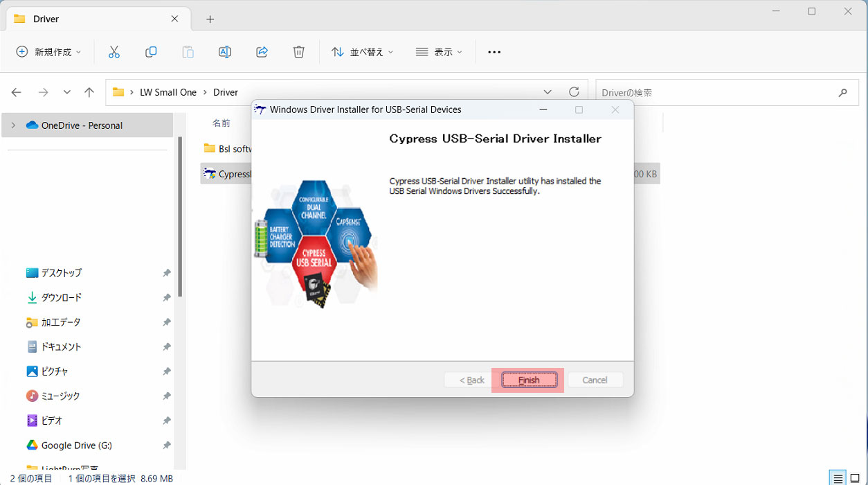This screenshot has height=485, width=868.
Task: Click the navigation pane scrollbar
Action: pos(179,217)
